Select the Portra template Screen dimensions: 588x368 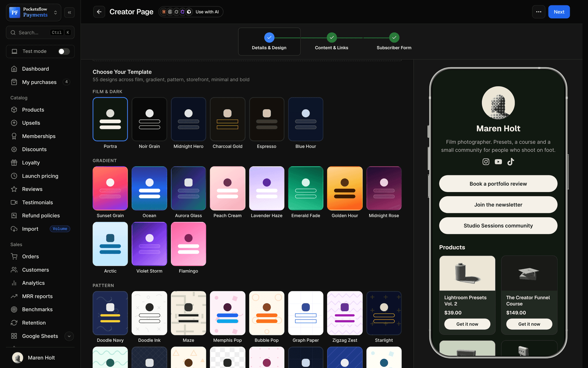[110, 119]
